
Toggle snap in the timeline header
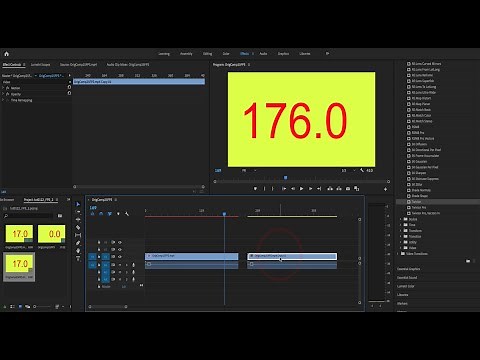click(101, 214)
